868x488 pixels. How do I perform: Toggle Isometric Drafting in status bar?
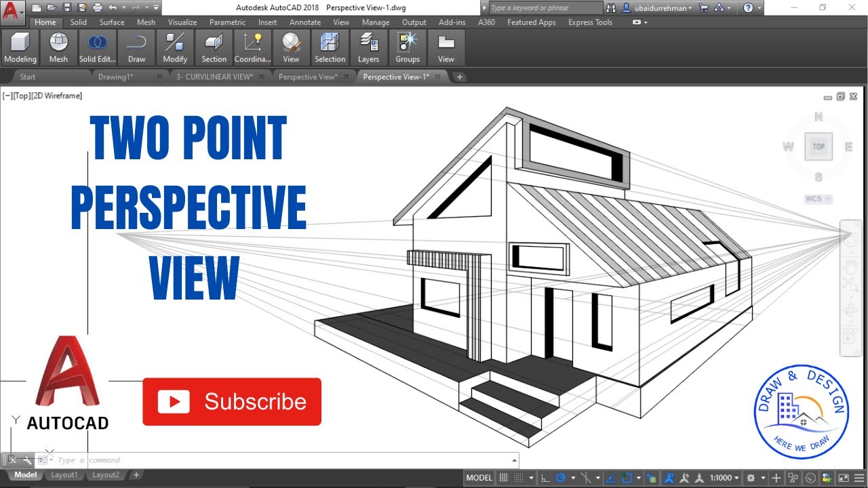586,478
